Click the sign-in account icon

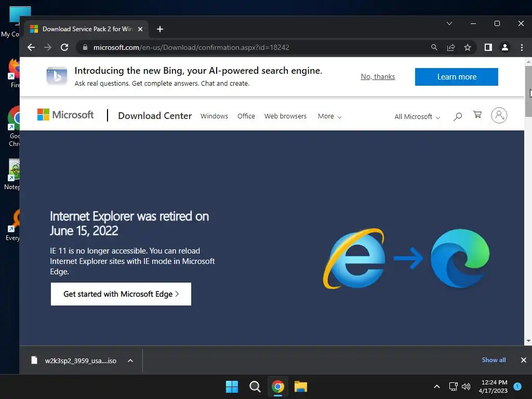(499, 115)
